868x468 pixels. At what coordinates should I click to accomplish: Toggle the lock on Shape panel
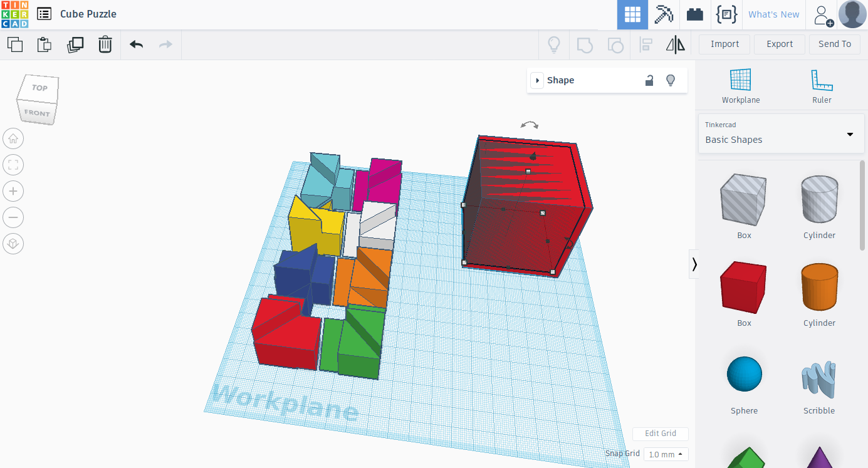pyautogui.click(x=650, y=80)
